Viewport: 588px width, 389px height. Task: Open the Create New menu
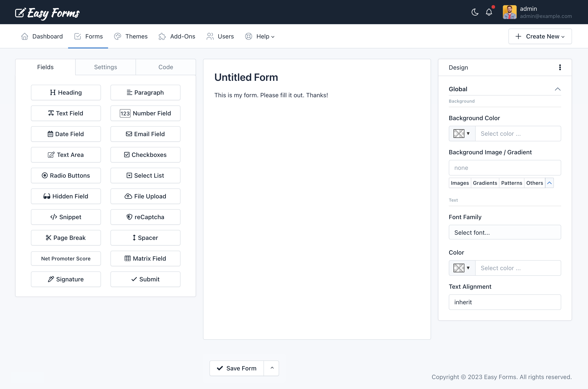click(x=540, y=36)
